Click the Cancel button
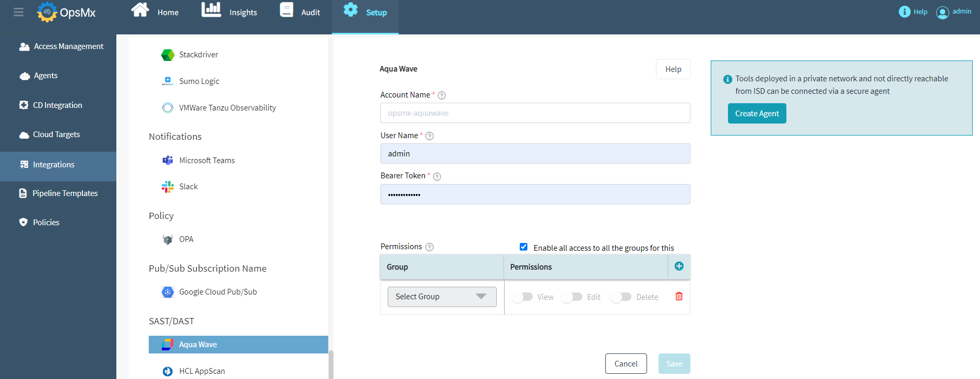This screenshot has height=379, width=980. [626, 364]
